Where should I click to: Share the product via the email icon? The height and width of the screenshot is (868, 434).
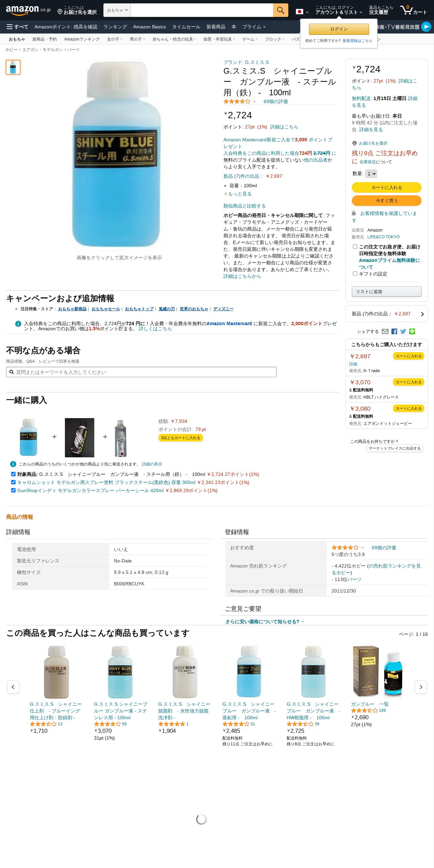point(385,332)
